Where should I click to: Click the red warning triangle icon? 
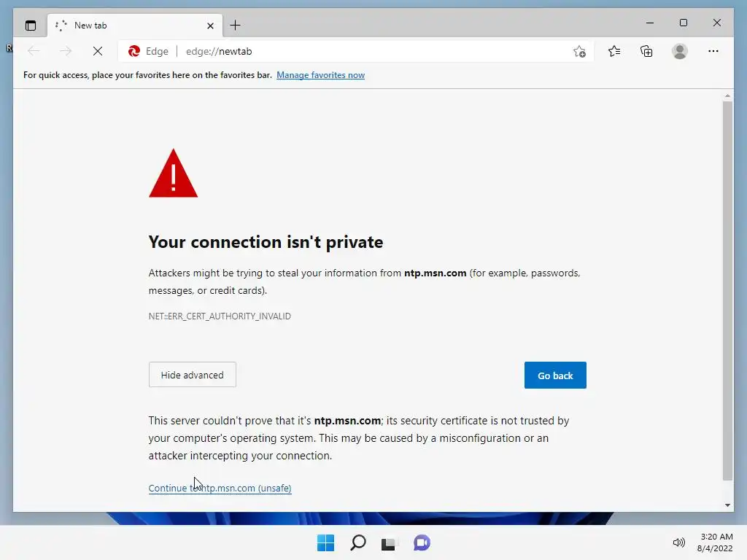173,174
